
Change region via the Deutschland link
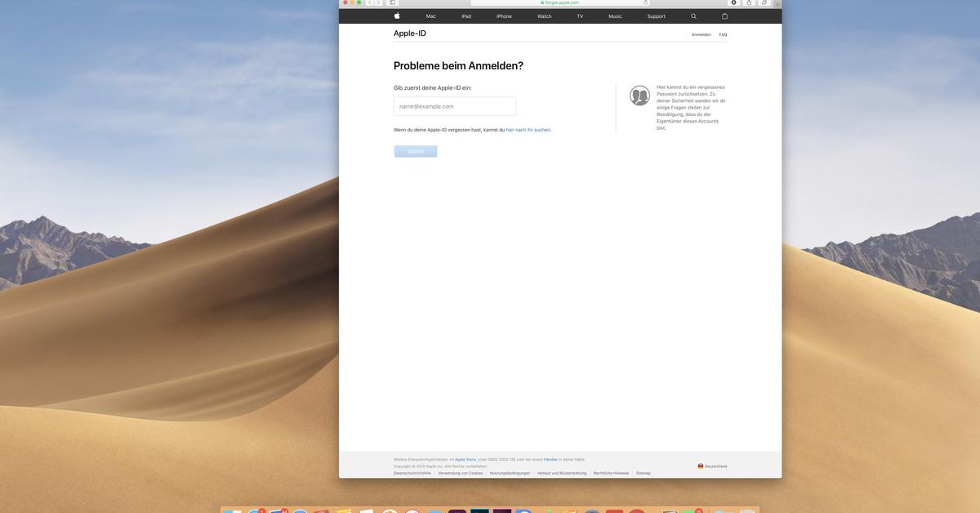point(716,466)
